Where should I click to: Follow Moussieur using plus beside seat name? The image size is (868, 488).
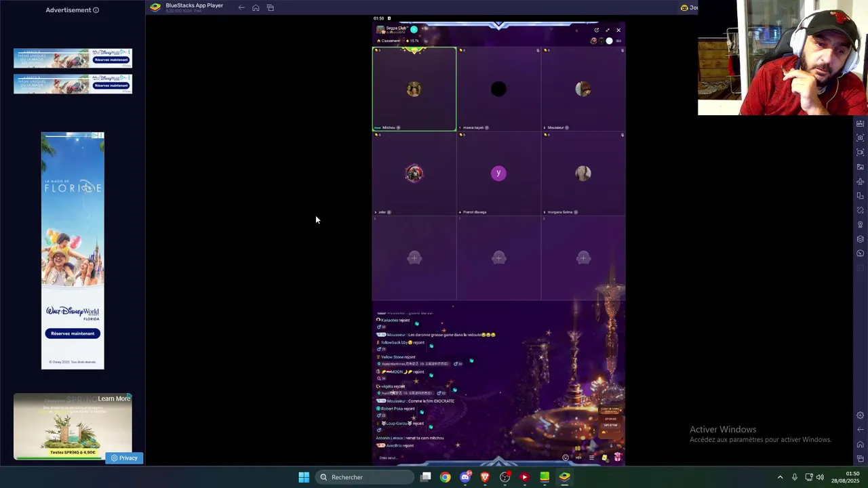(567, 127)
